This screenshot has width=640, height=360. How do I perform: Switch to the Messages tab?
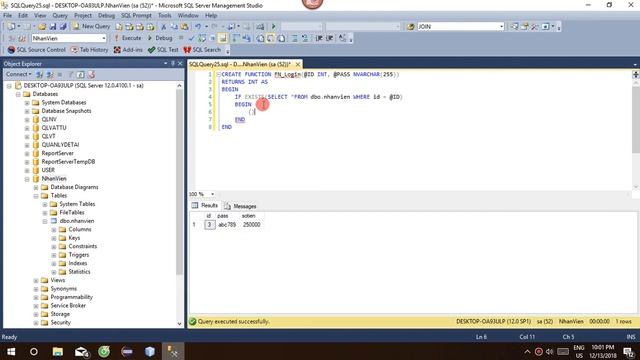pyautogui.click(x=240, y=206)
